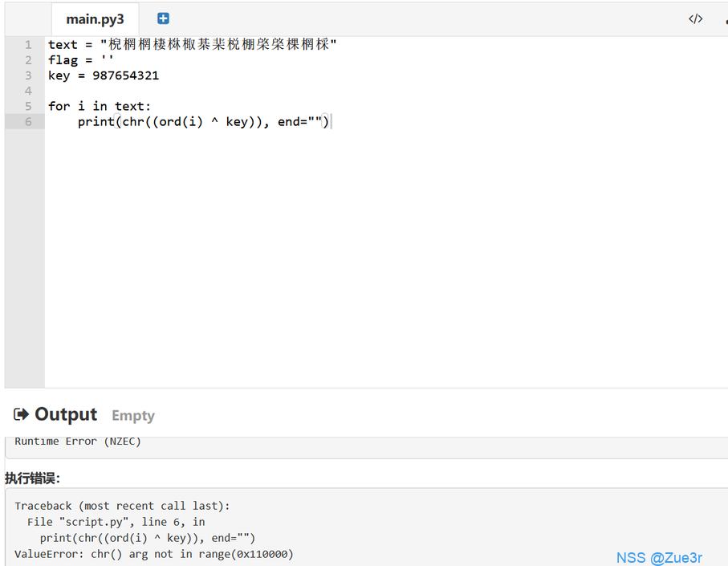728x566 pixels.
Task: Click the ValueError line in the traceback
Action: [x=154, y=554]
